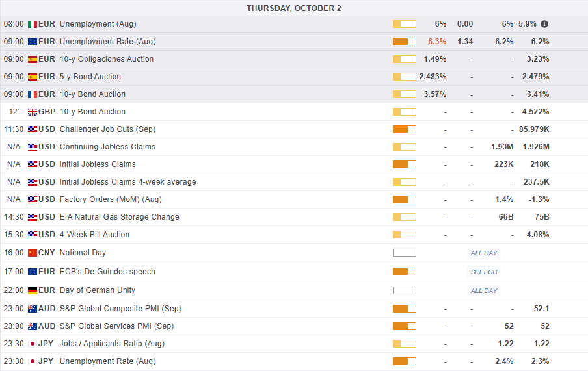The width and height of the screenshot is (588, 371).
Task: Click the ALL DAY tag on the National Day row
Action: click(x=484, y=253)
